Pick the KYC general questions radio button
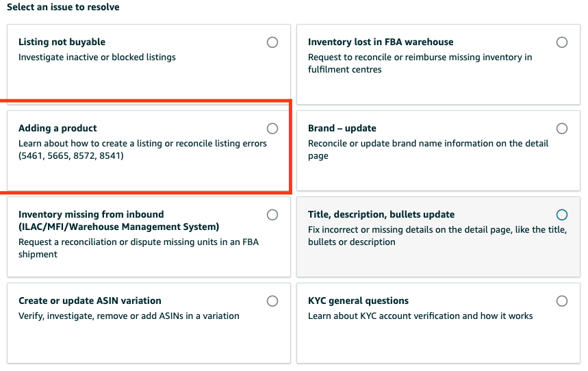Screen dimensions: 588x371 [x=562, y=301]
